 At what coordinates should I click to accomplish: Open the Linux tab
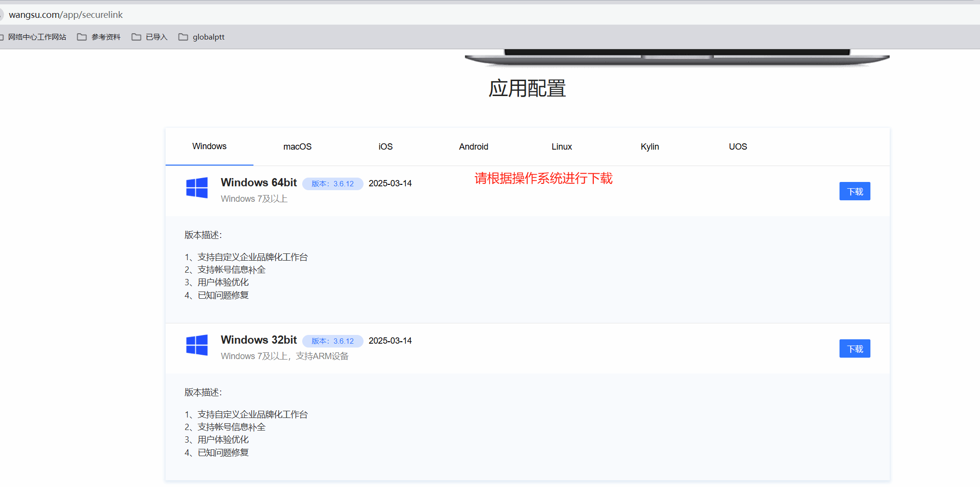pos(562,147)
